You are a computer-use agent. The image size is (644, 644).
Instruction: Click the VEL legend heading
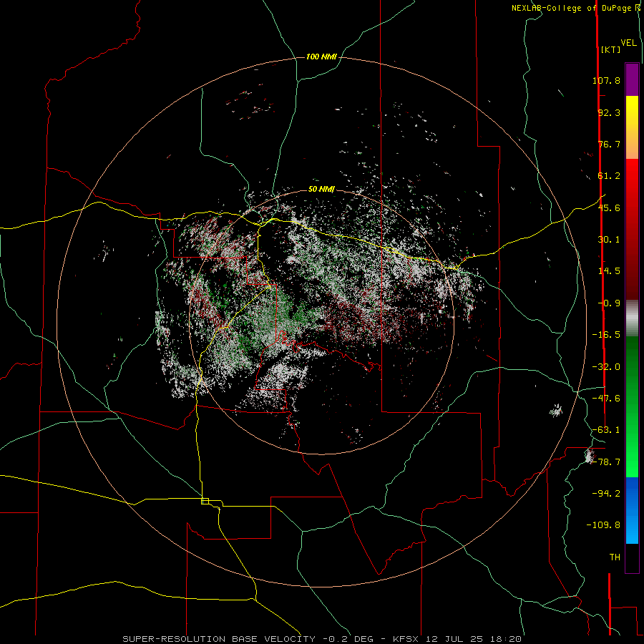[x=629, y=43]
